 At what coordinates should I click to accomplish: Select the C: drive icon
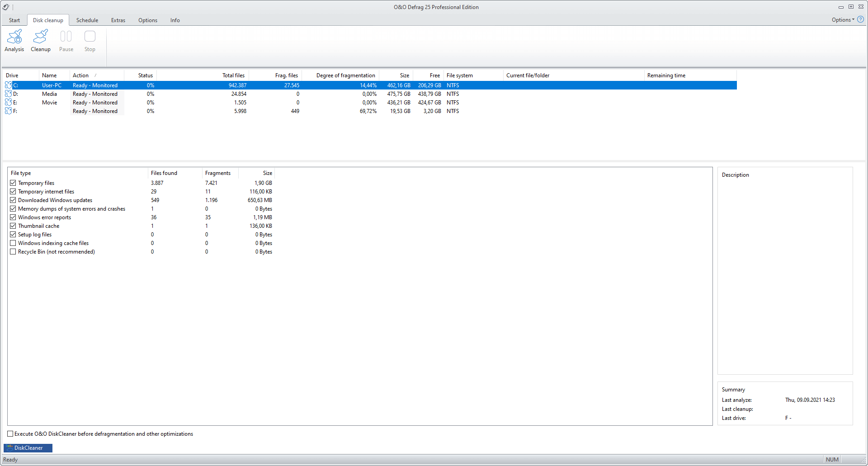click(x=9, y=85)
